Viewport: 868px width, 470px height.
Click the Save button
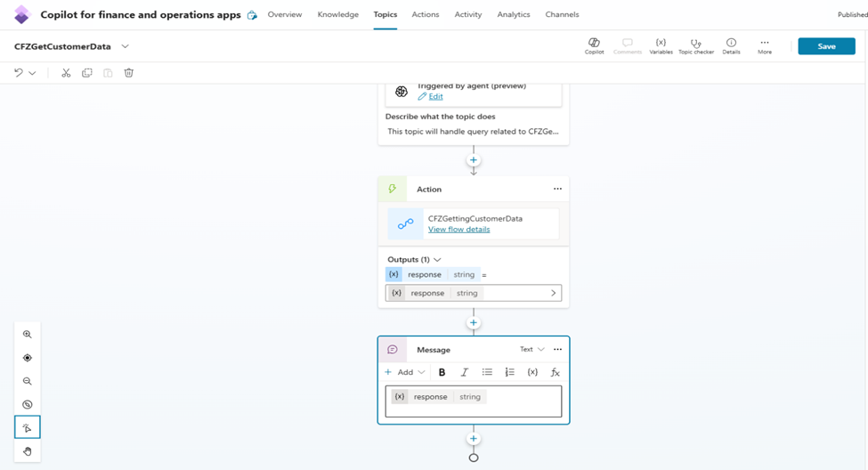coord(826,46)
